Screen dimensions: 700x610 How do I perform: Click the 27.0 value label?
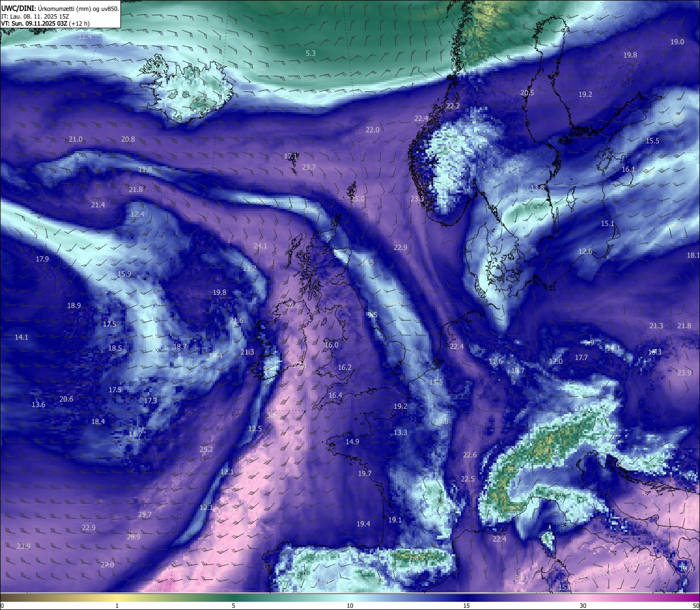click(x=107, y=565)
